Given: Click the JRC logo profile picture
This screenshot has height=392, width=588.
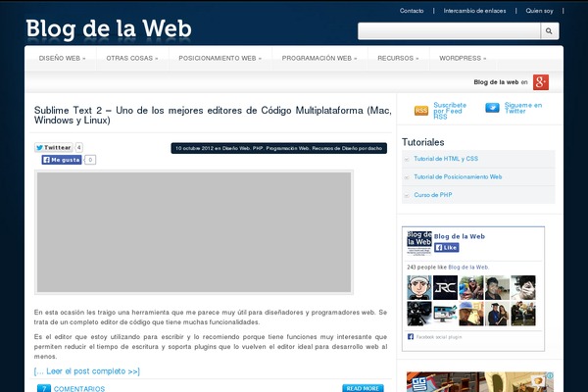Looking at the screenshot, I should tap(445, 288).
